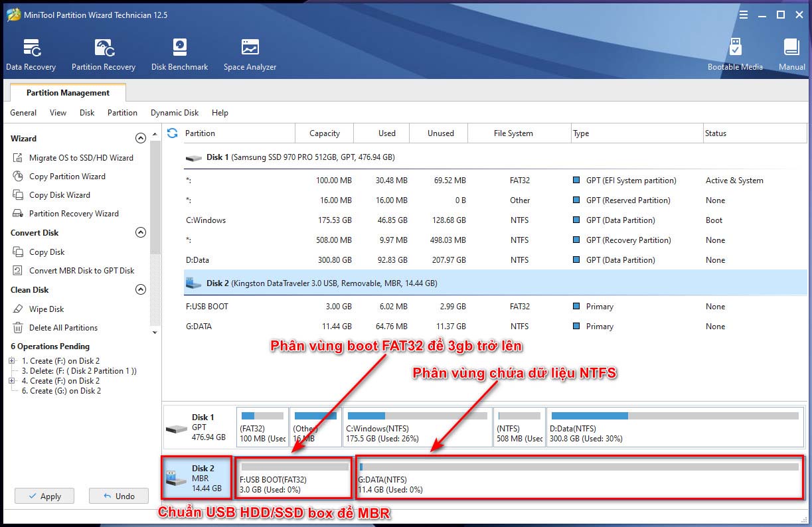Select Convert MBR Disk to GPT Disk

pos(82,271)
